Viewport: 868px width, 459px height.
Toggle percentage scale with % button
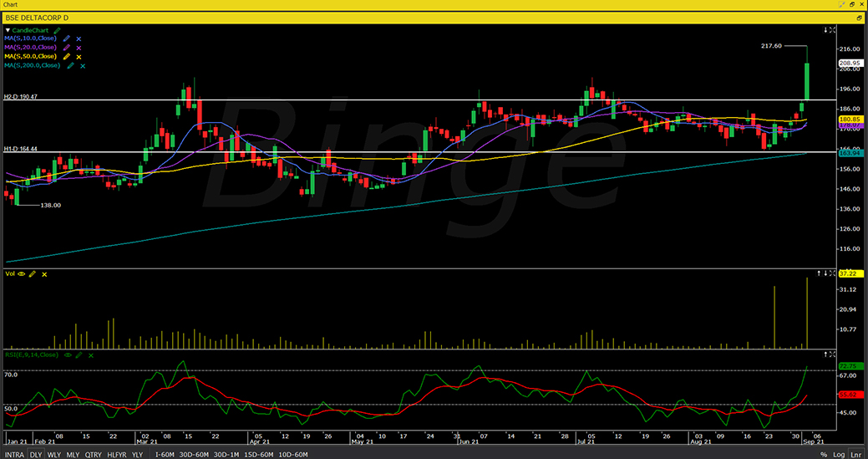(x=824, y=455)
